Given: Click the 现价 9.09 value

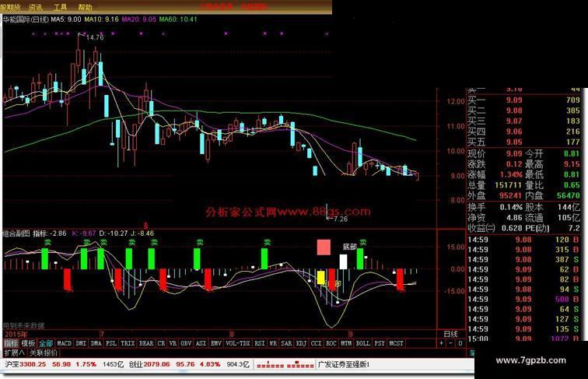Looking at the screenshot, I should [514, 153].
